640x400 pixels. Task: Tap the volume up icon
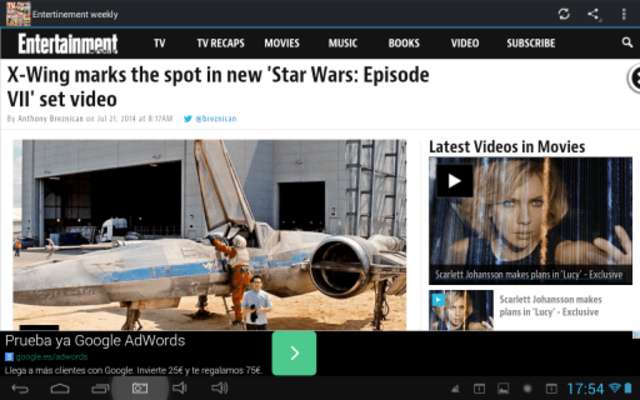220,388
